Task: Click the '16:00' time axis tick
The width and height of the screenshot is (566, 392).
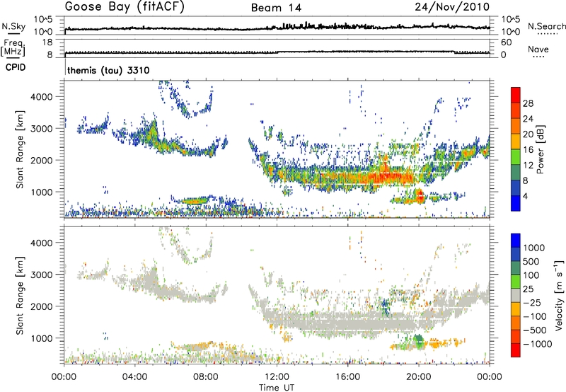Action: pyautogui.click(x=347, y=377)
